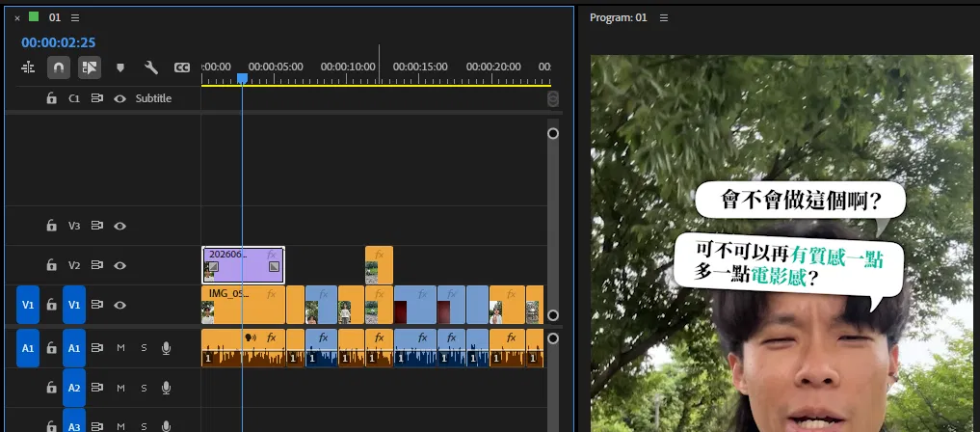Grab the video tracks bottom zoom handle
This screenshot has height=432, width=980.
(x=553, y=315)
